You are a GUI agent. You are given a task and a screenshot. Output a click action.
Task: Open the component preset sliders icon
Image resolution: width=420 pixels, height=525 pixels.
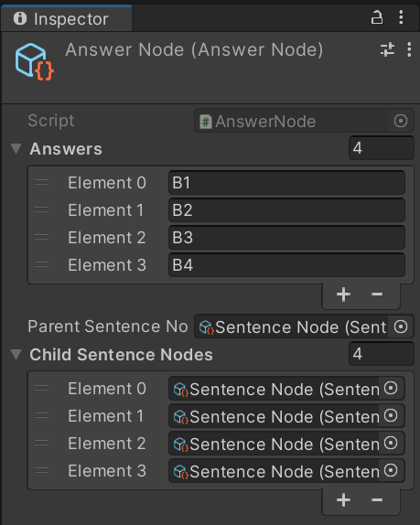tap(387, 49)
